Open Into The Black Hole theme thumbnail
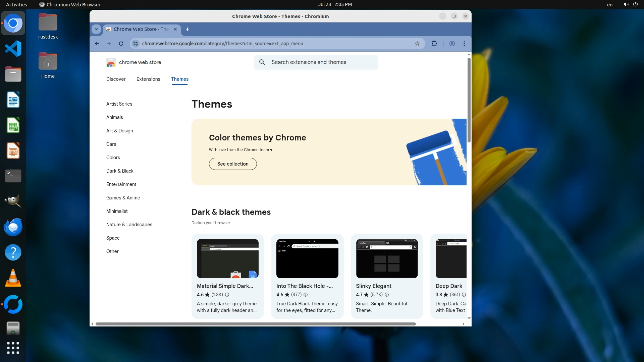The height and width of the screenshot is (362, 644). click(307, 258)
